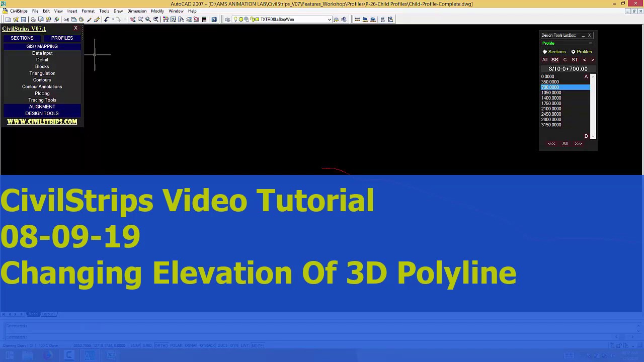Click the Contour Annotations button
The height and width of the screenshot is (362, 644).
point(42,86)
